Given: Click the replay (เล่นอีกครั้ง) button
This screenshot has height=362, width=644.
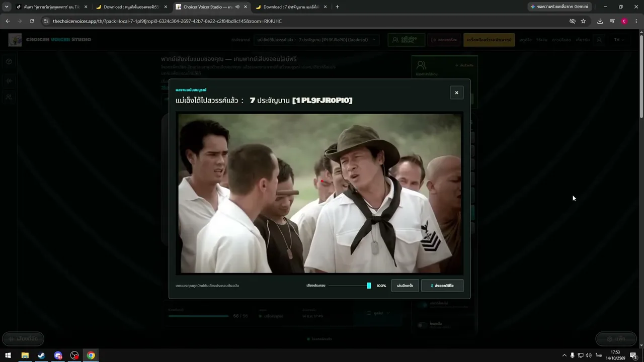Looking at the screenshot, I should tap(405, 286).
